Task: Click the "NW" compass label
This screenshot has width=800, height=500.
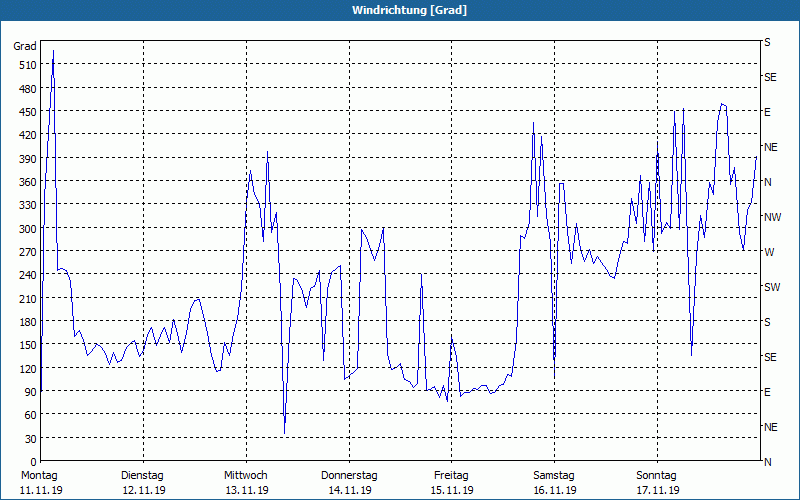Action: pyautogui.click(x=772, y=217)
